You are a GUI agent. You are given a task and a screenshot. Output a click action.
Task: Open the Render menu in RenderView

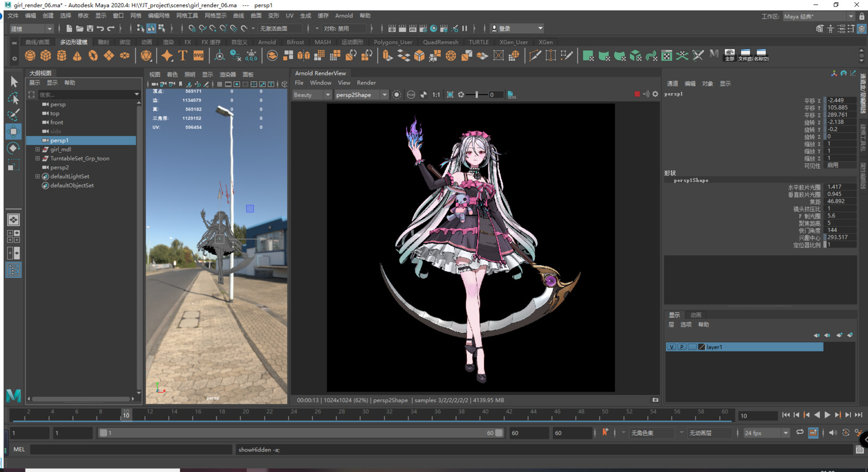click(366, 83)
